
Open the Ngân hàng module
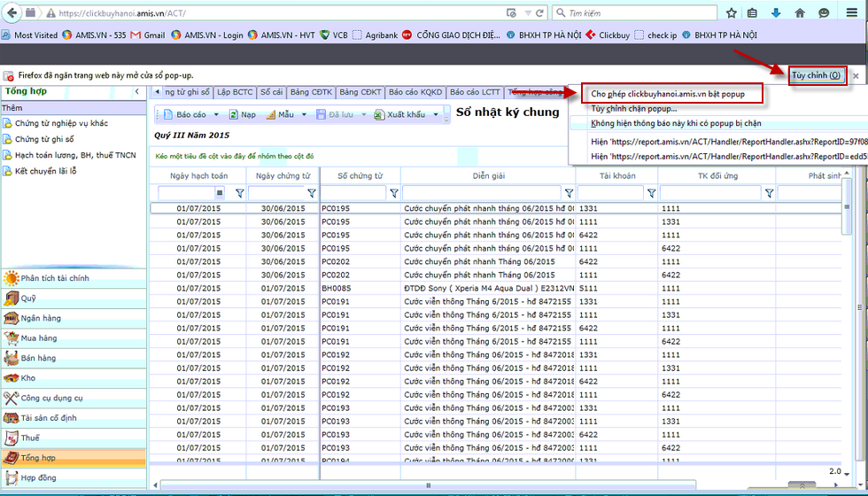pyautogui.click(x=74, y=318)
